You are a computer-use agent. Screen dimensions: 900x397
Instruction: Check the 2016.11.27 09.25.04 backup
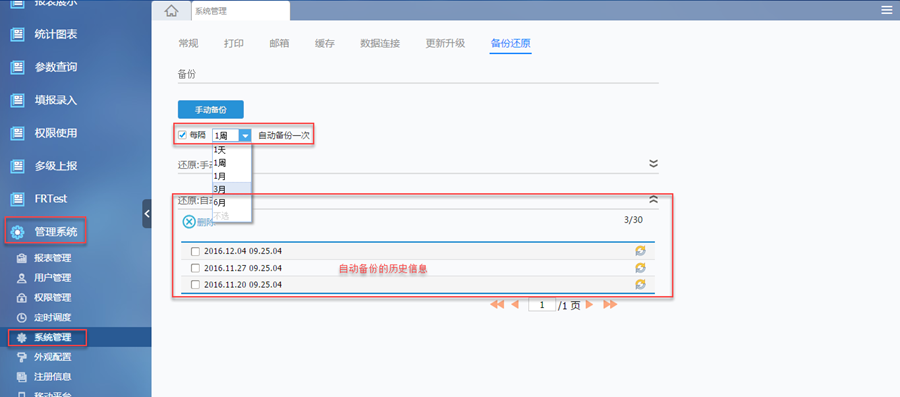195,268
